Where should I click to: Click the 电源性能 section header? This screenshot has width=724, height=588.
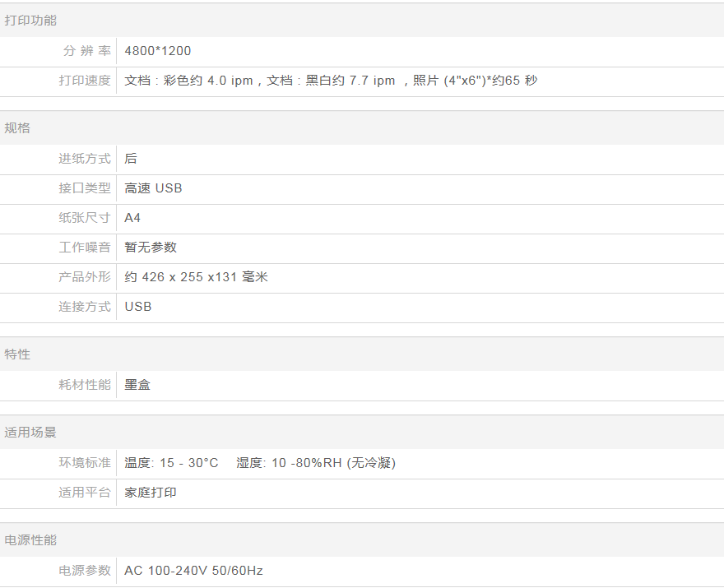pyautogui.click(x=30, y=540)
